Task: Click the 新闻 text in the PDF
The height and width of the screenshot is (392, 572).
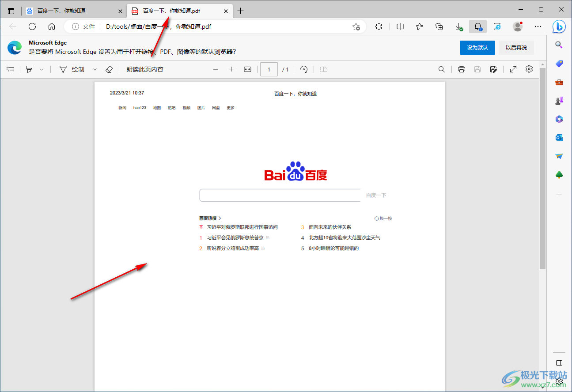Action: (x=122, y=108)
